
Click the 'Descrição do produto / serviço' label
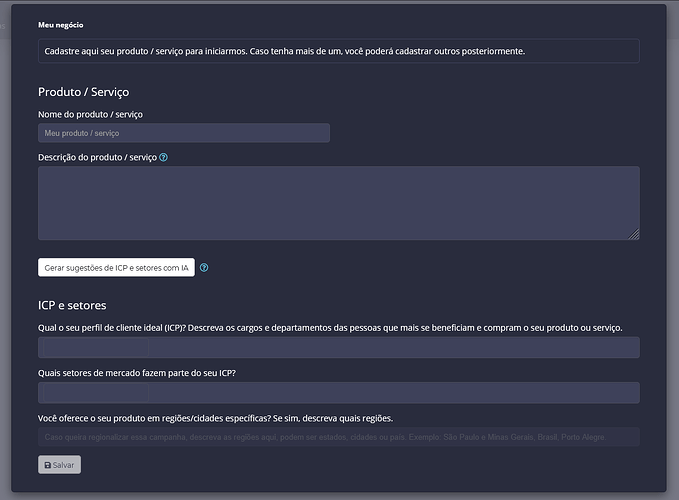click(97, 158)
